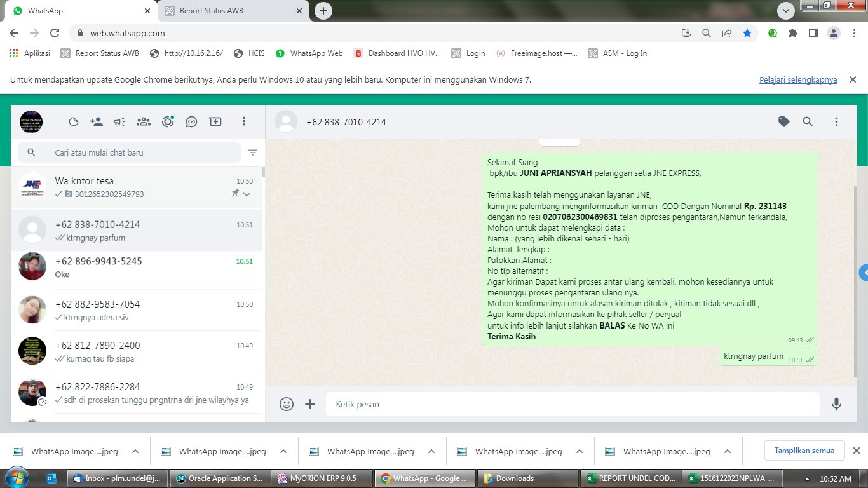
Task: Open the Channels speech bubble icon
Action: coord(191,122)
